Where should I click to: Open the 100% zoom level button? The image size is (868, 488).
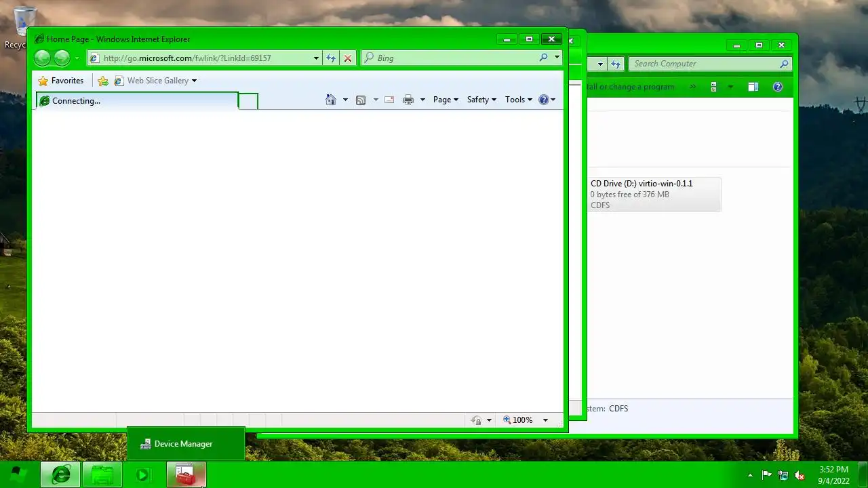click(518, 420)
